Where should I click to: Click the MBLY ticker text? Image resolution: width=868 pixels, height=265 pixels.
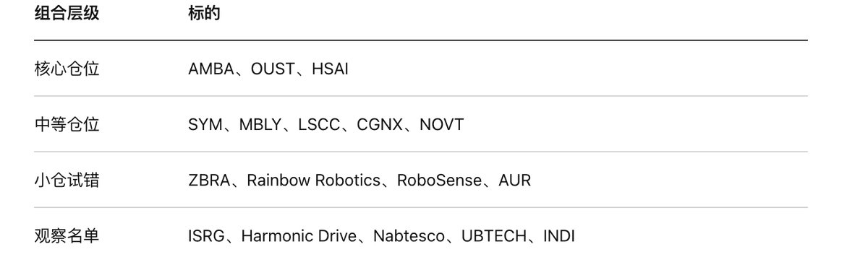(260, 125)
